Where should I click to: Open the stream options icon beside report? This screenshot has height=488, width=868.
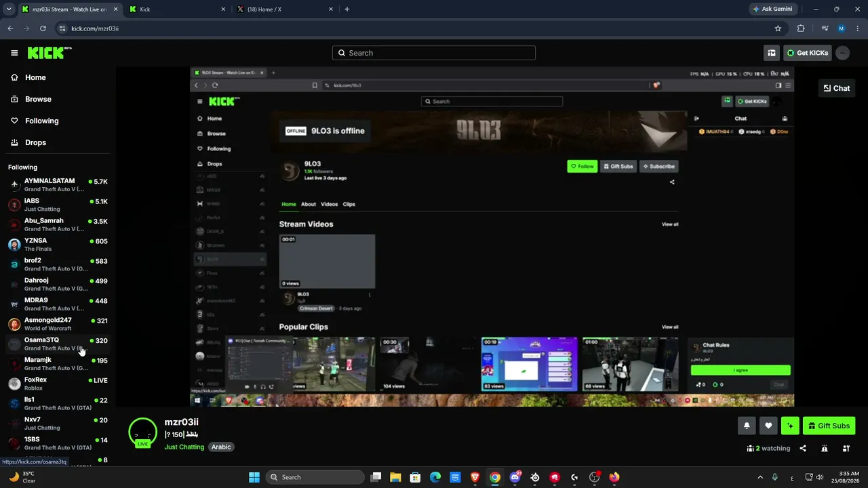point(846,449)
